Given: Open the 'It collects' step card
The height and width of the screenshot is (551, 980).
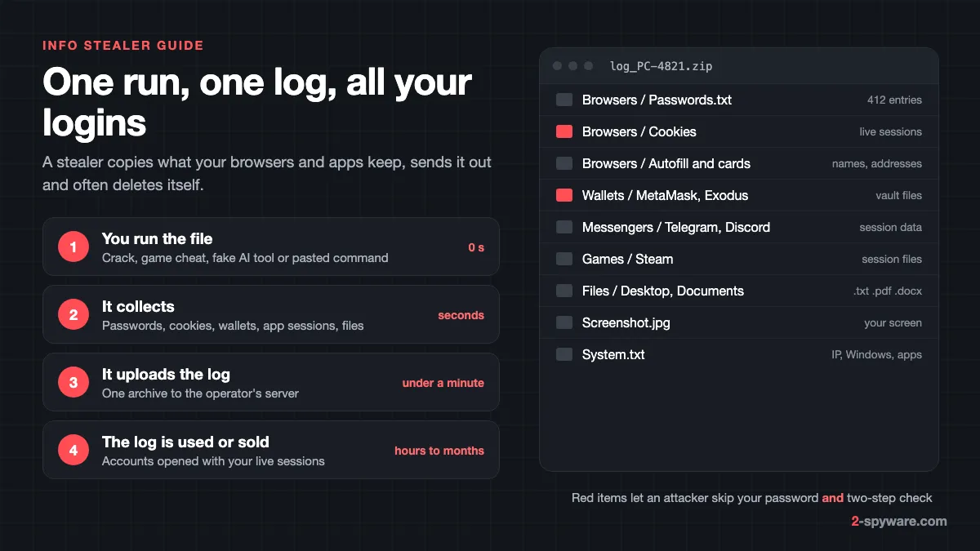Looking at the screenshot, I should (270, 314).
